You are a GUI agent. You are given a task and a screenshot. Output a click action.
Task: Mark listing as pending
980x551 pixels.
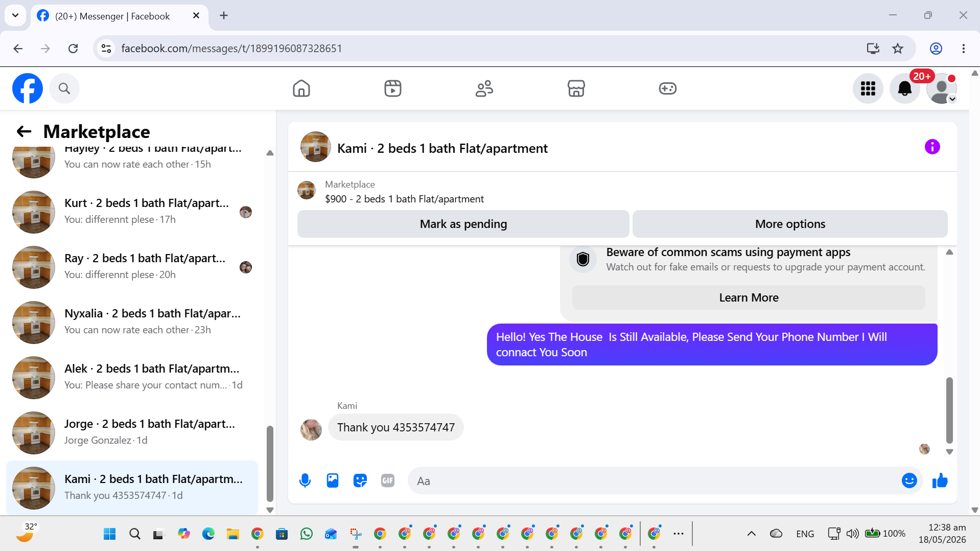pos(463,224)
